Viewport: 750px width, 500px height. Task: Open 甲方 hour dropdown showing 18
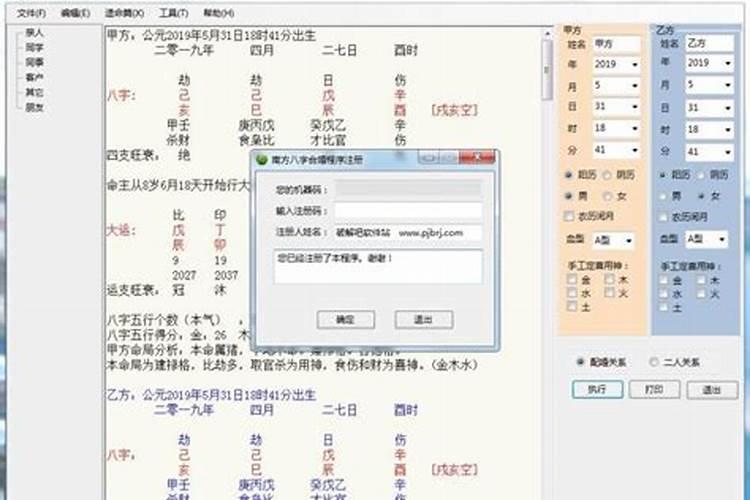[x=635, y=128]
